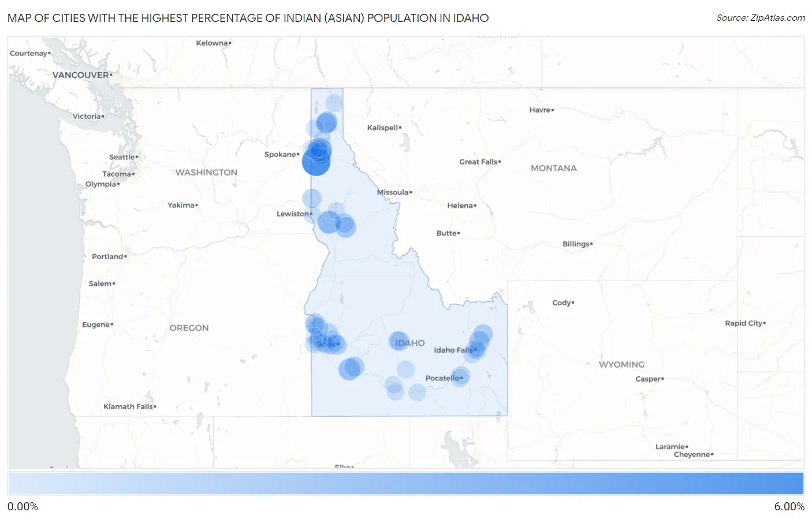Click the 6.00% legend maximum value

(x=789, y=506)
